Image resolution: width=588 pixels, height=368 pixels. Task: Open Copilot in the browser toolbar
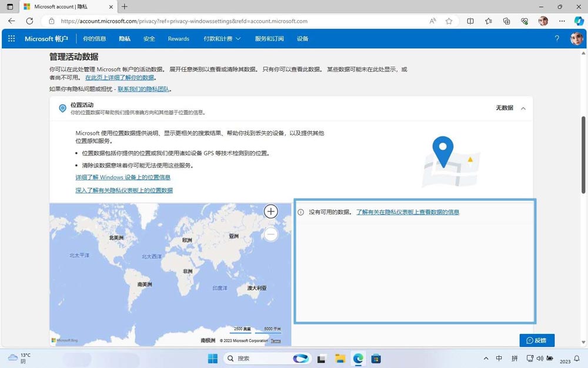click(579, 21)
